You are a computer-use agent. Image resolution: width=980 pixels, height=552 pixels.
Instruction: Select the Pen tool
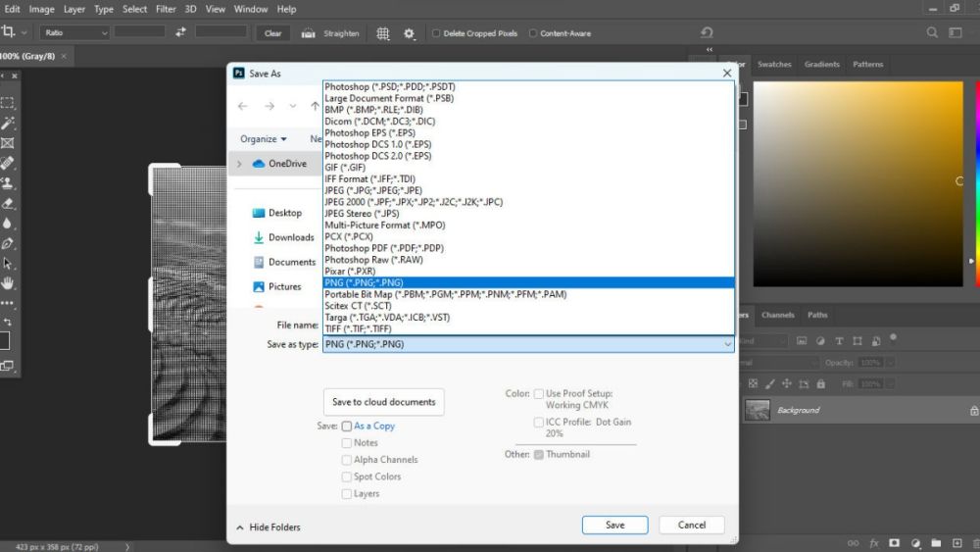[8, 243]
